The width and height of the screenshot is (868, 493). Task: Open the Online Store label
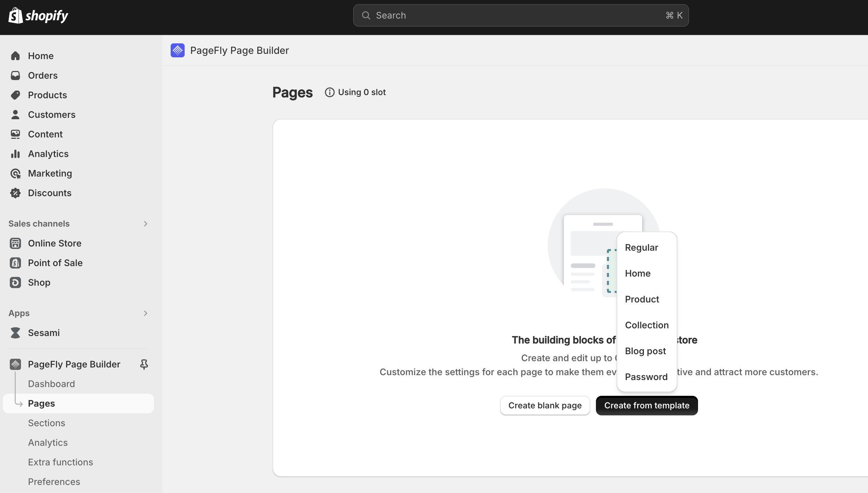pyautogui.click(x=55, y=243)
